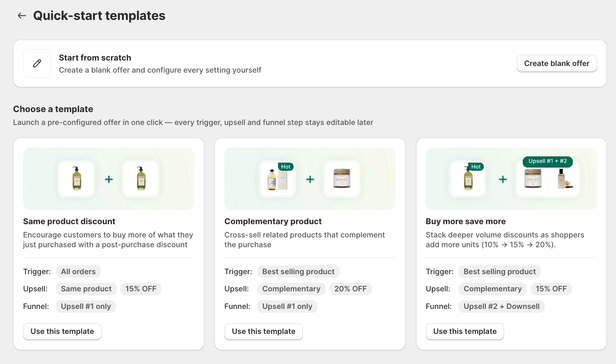Click Complementary tag in Complementary product card

(x=291, y=289)
